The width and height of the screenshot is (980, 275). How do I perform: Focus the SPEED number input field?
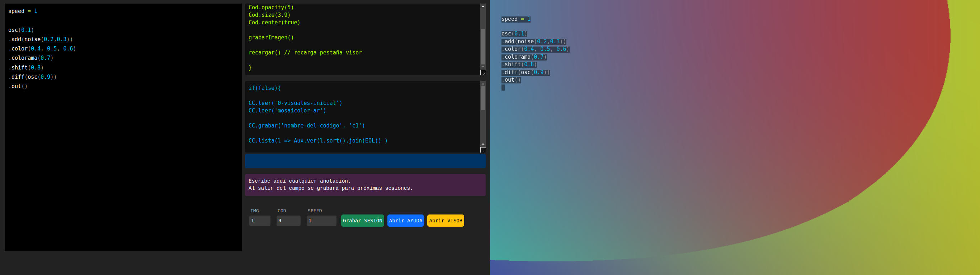(x=321, y=221)
